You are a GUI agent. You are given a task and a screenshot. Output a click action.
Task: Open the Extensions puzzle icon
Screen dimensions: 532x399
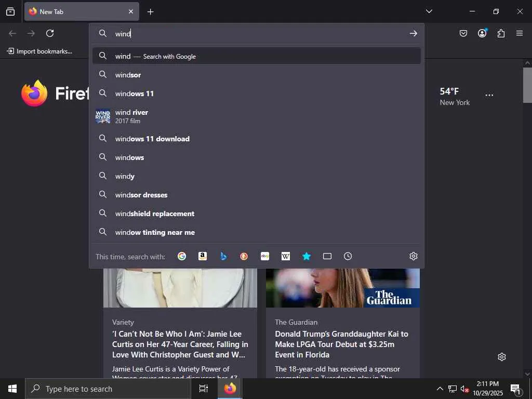501,33
